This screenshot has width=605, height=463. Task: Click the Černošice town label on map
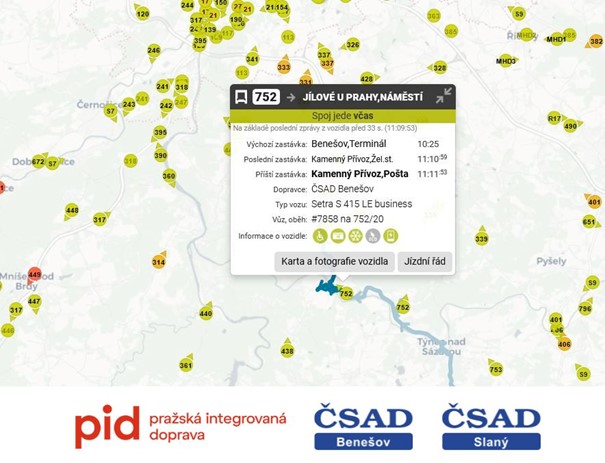(100, 105)
